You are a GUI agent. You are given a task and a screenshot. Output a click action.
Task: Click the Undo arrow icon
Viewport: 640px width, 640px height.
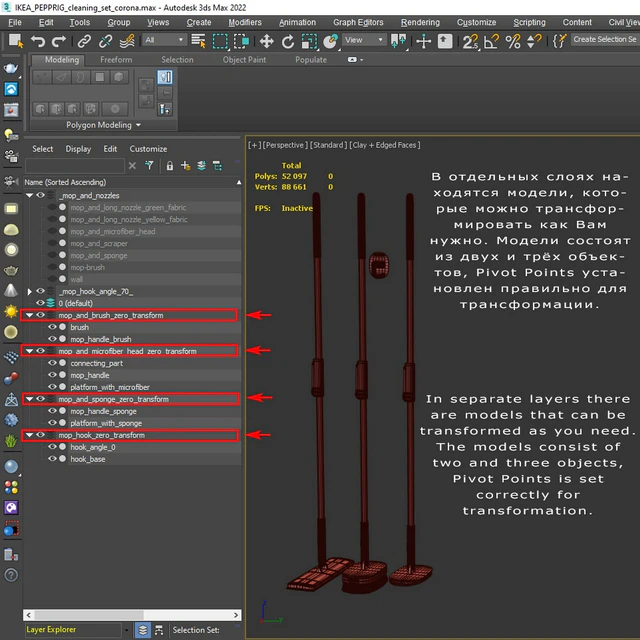click(38, 41)
